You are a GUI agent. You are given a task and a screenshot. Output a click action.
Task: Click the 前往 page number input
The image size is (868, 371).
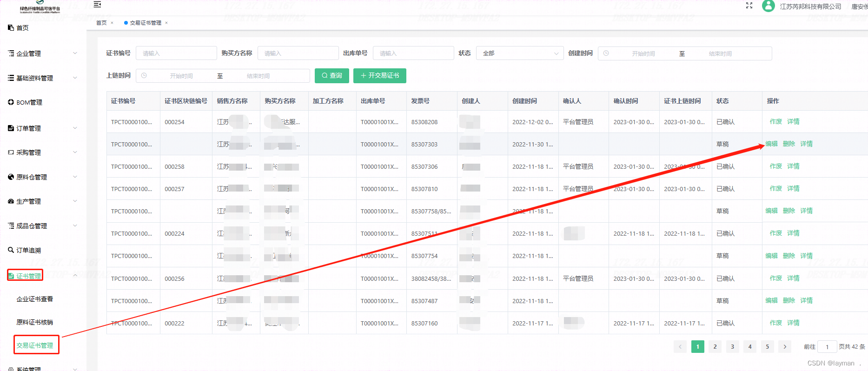(827, 347)
